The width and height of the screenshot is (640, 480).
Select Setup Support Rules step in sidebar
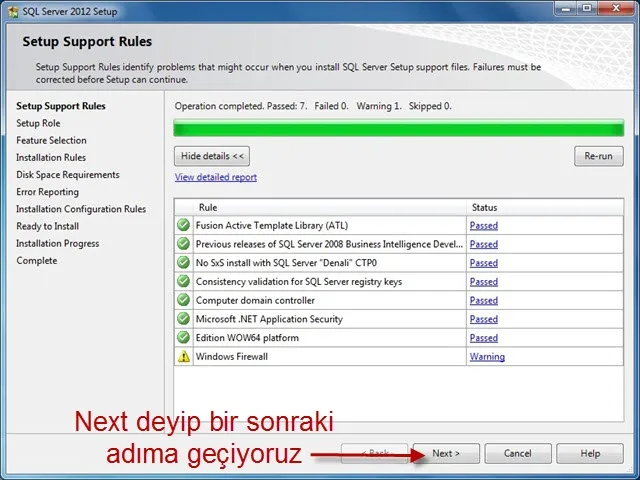tap(61, 106)
